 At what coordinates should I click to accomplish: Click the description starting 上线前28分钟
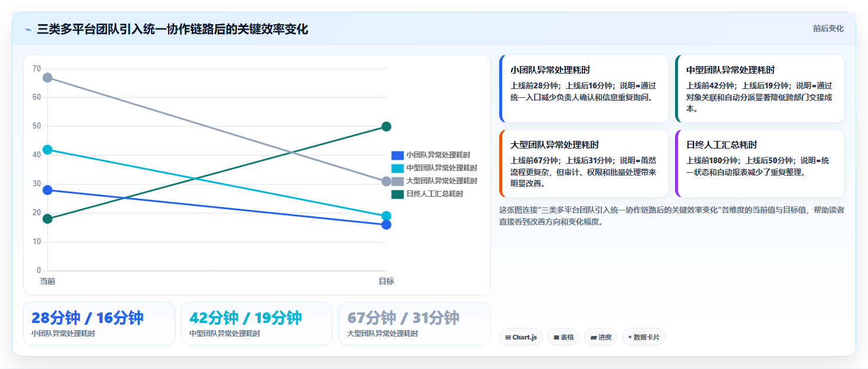pyautogui.click(x=584, y=91)
